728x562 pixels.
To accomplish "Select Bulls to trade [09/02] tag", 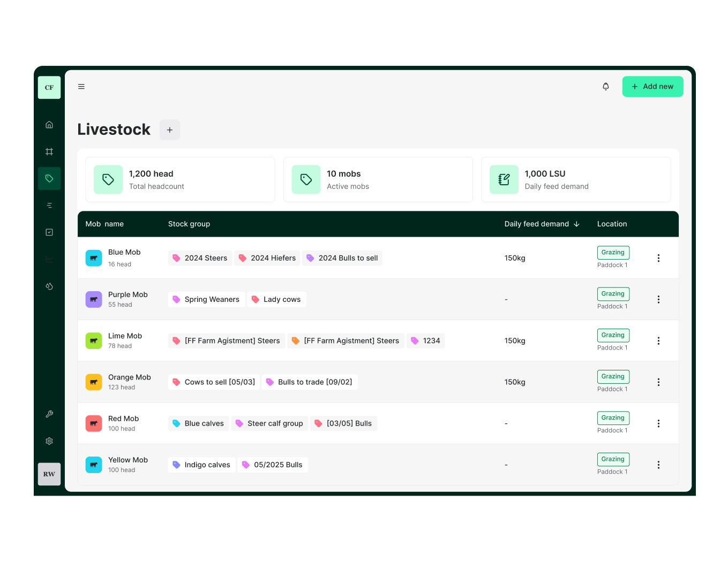I will tap(310, 382).
